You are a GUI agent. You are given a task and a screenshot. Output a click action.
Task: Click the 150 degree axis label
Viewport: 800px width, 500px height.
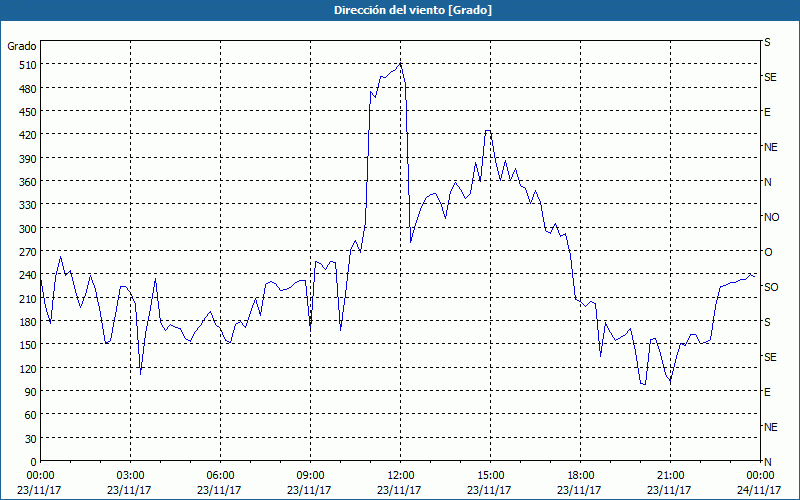pyautogui.click(x=28, y=345)
